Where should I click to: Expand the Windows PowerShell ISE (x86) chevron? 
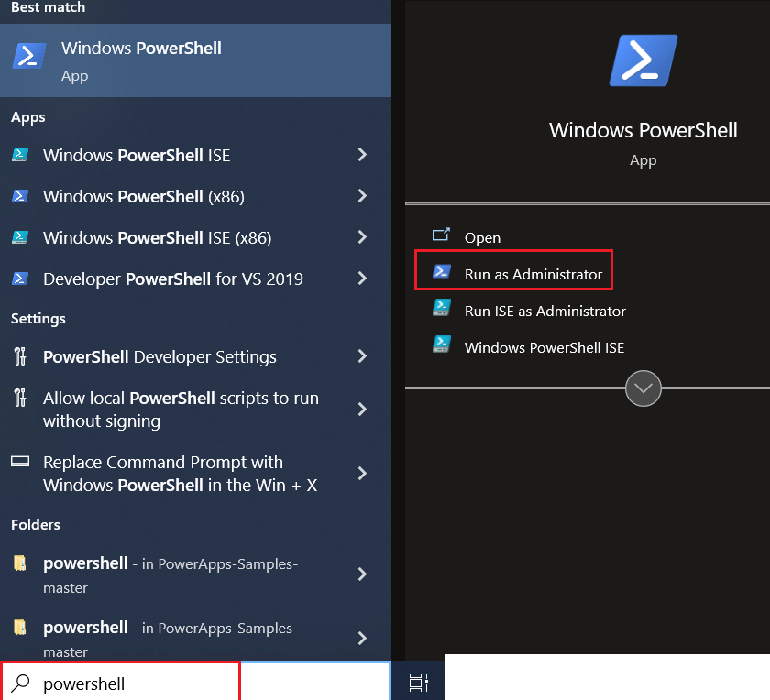[362, 237]
